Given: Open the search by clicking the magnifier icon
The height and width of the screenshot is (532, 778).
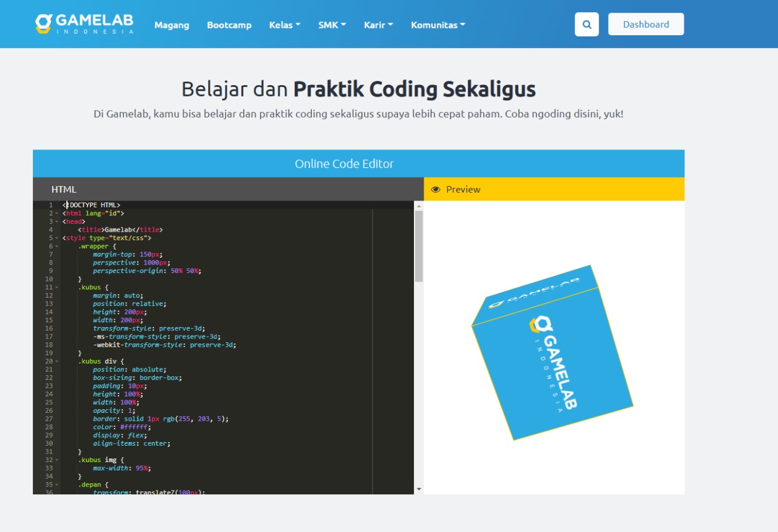Looking at the screenshot, I should click(x=586, y=24).
